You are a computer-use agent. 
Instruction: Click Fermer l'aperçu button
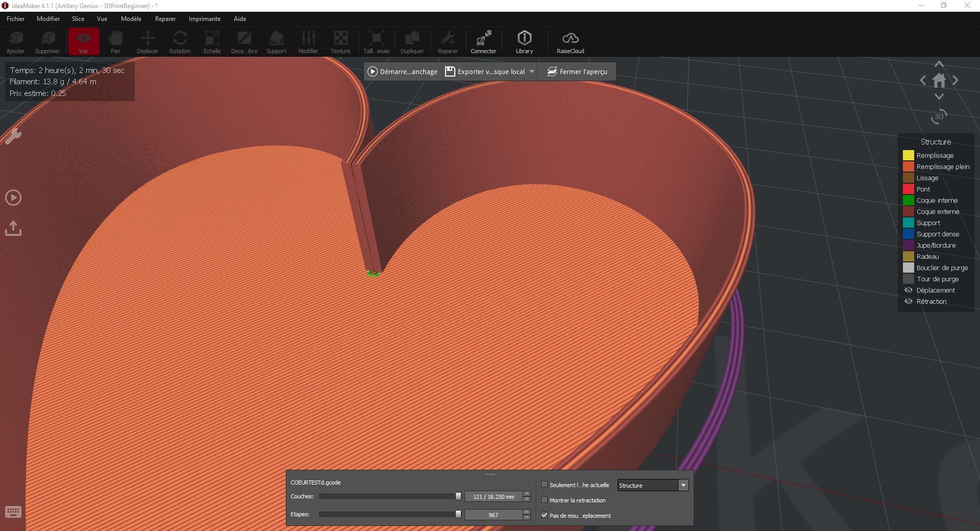coord(577,71)
